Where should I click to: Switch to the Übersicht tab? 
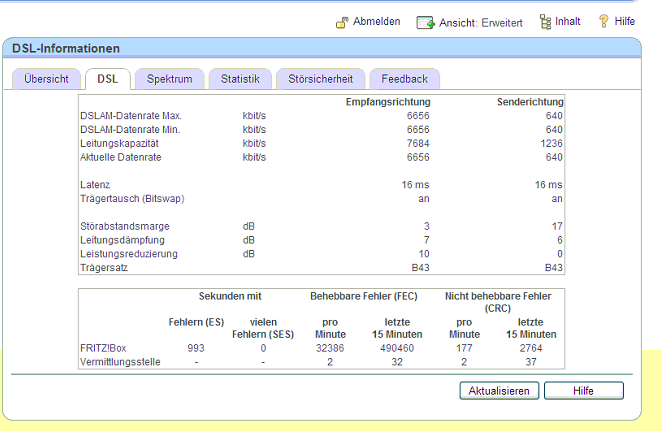(x=46, y=79)
